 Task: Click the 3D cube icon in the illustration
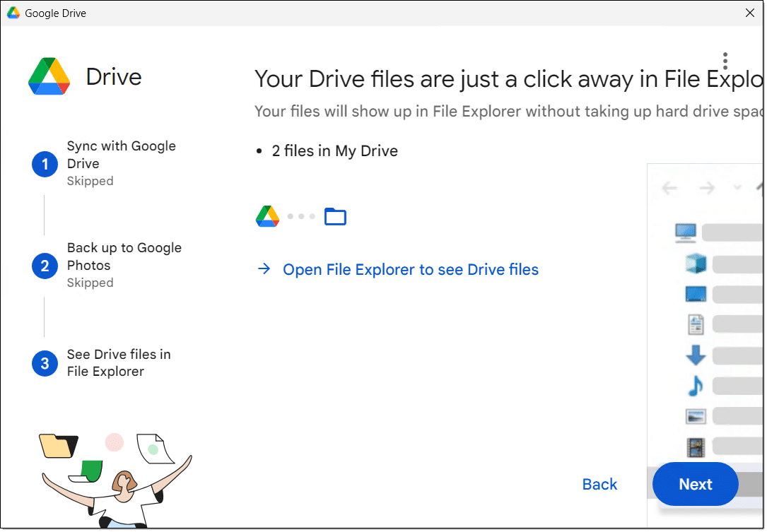(x=696, y=264)
